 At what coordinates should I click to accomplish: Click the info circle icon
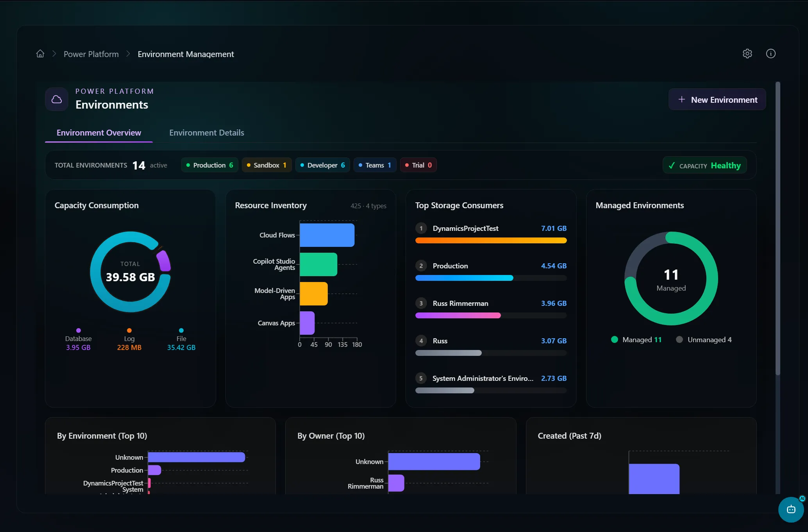point(770,54)
